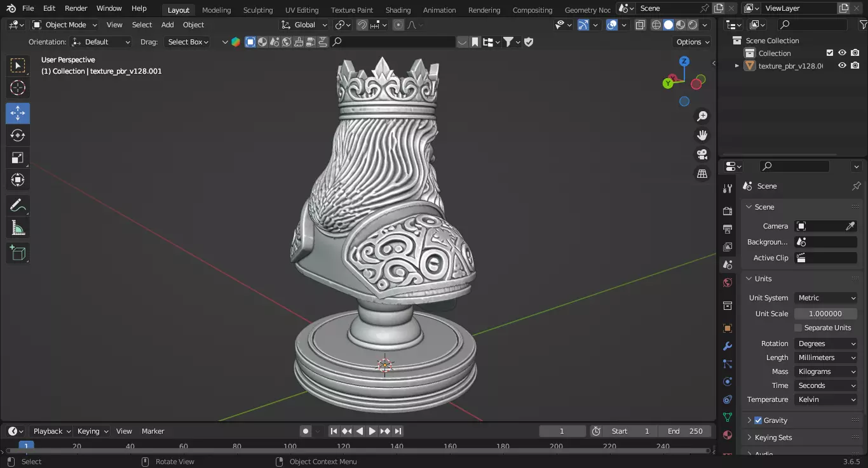
Task: Click the blue Z axis gizmo handle
Action: tap(684, 62)
